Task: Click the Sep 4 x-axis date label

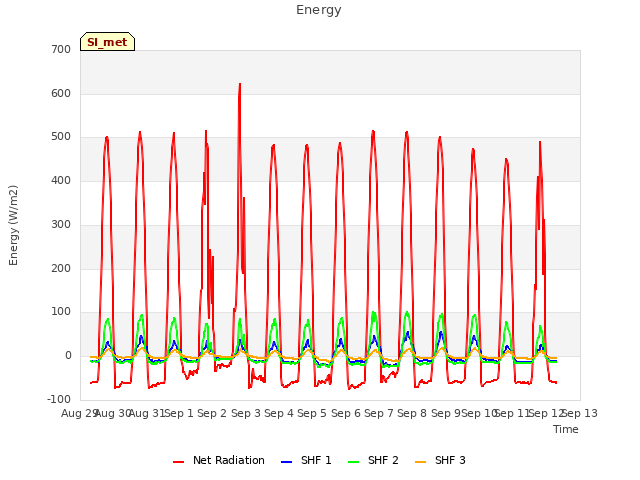Action: (279, 413)
